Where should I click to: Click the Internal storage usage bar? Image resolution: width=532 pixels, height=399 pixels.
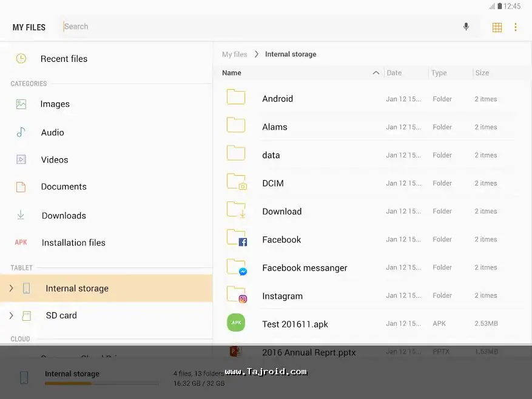102,383
